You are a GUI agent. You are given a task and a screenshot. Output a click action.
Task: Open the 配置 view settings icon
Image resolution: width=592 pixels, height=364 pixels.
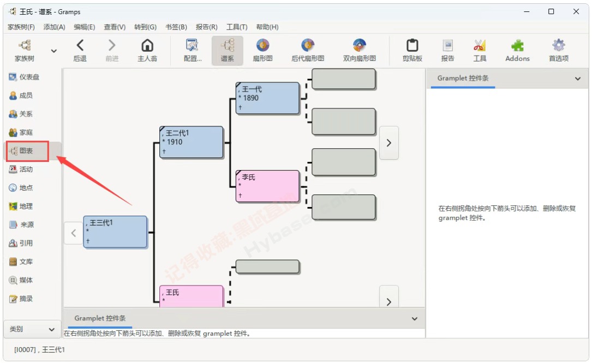coord(193,51)
